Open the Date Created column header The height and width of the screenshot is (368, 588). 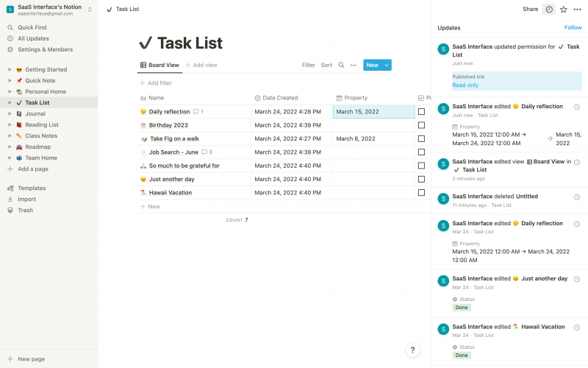pos(292,98)
